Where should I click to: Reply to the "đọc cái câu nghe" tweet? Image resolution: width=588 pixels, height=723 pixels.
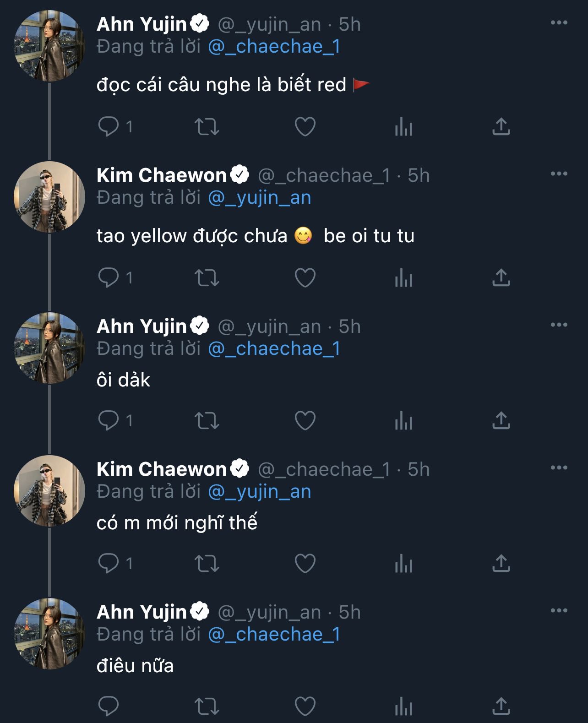(x=109, y=127)
